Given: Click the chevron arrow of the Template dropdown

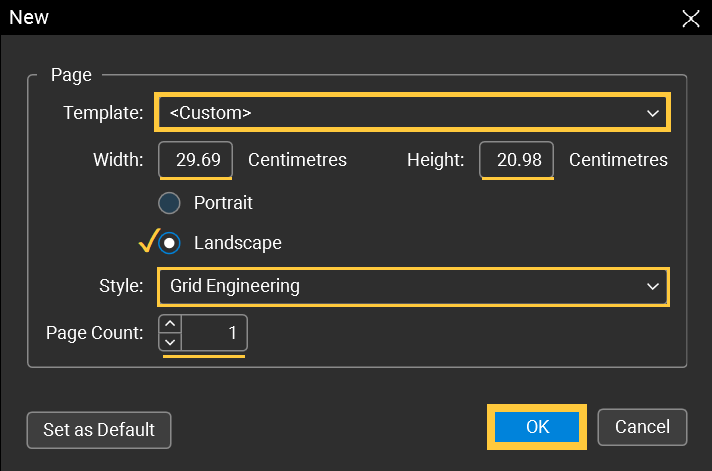Looking at the screenshot, I should [653, 113].
